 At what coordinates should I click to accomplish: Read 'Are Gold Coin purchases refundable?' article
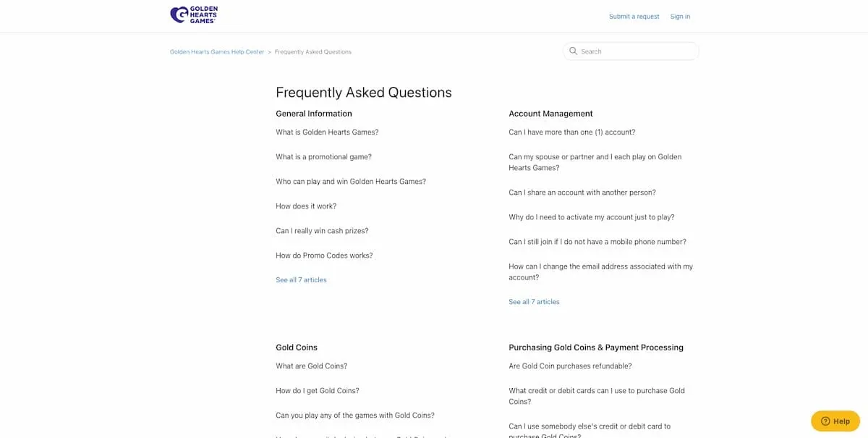tap(571, 366)
